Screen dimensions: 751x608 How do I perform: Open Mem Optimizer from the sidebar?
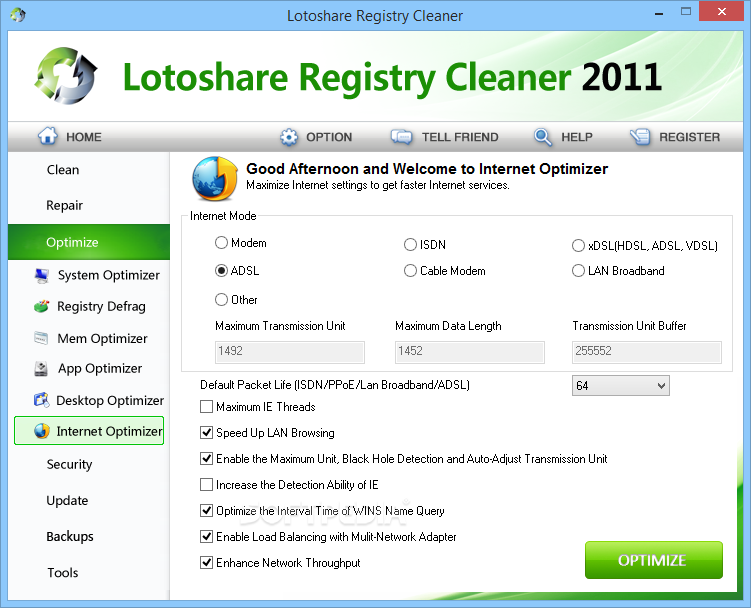click(x=102, y=338)
